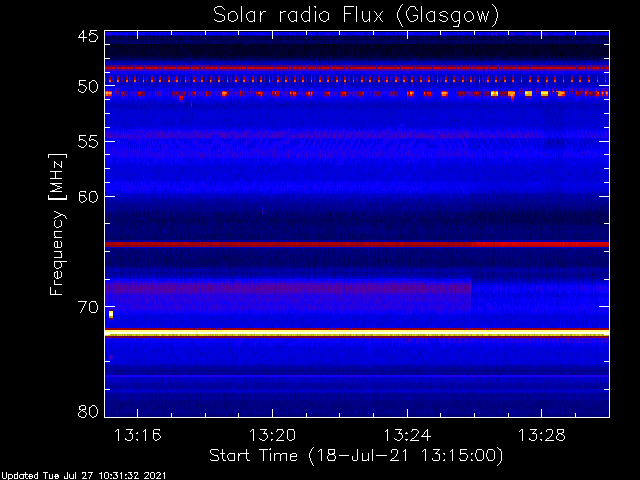
Task: Click the 55 frequency axis tick label
Action: tap(88, 142)
